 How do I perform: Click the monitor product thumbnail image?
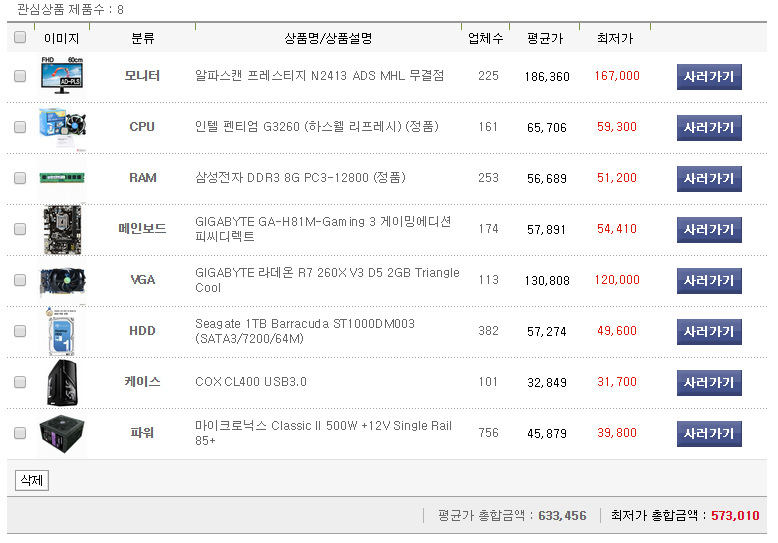61,76
